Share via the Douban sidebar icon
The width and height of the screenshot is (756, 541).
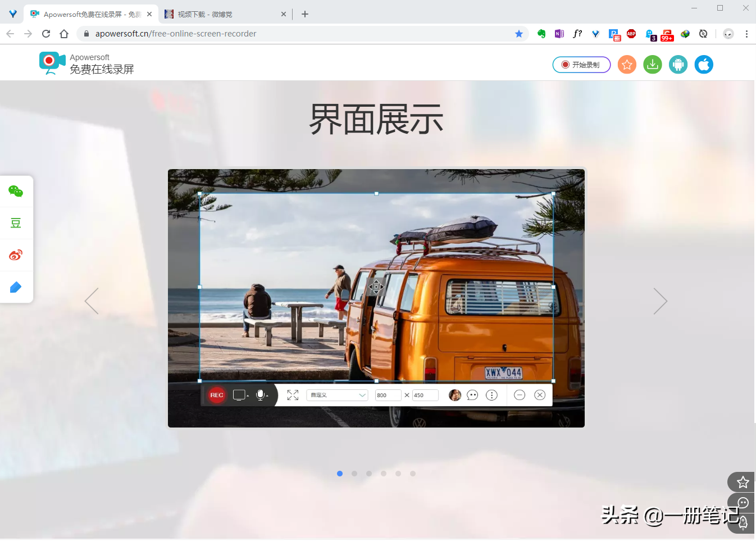(x=16, y=224)
